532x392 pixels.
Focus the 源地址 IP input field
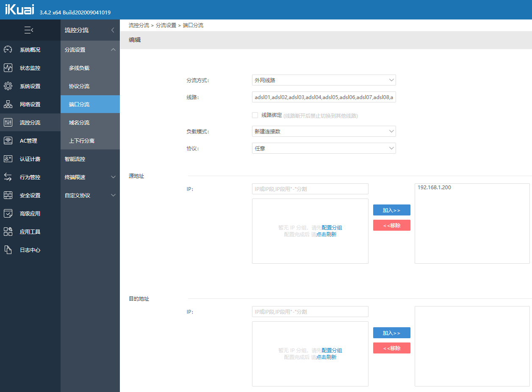310,189
